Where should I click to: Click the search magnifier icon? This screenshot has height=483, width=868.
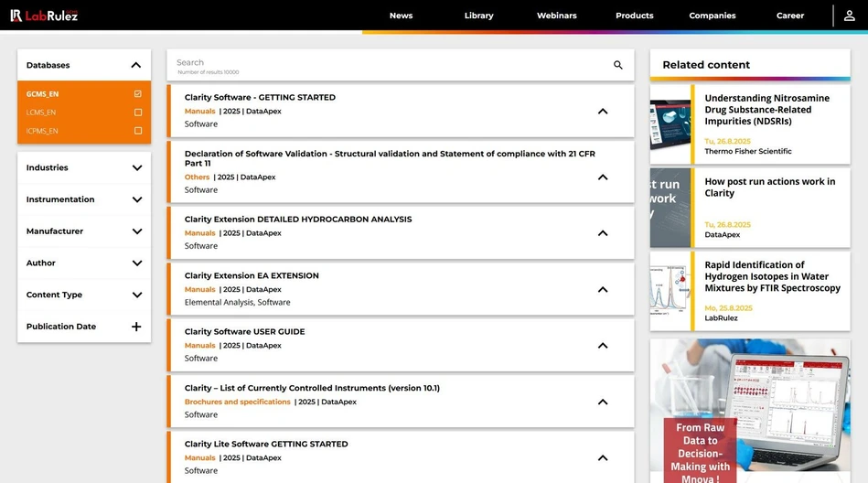tap(617, 65)
